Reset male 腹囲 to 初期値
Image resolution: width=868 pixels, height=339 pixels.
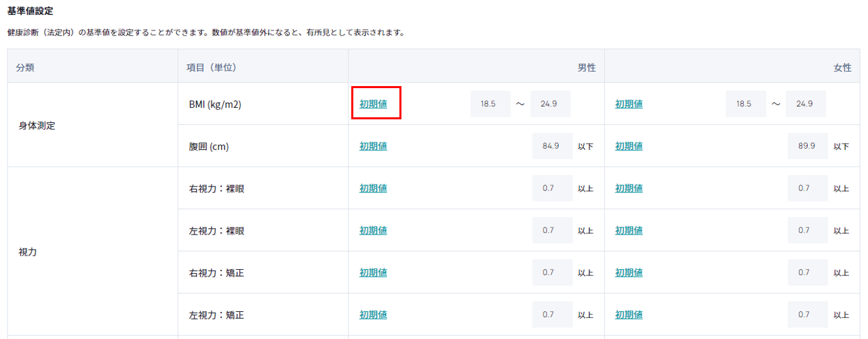click(373, 146)
